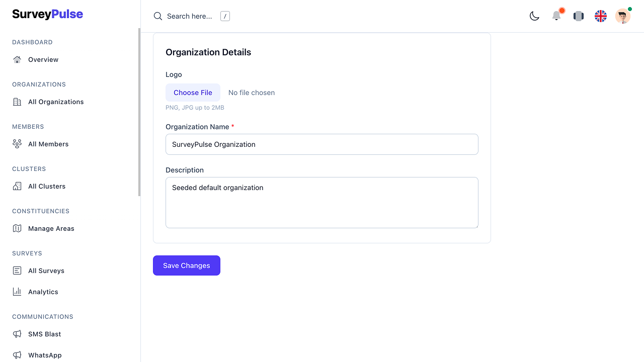The height and width of the screenshot is (362, 644).
Task: Open All Clusters in sidebar
Action: tap(46, 186)
